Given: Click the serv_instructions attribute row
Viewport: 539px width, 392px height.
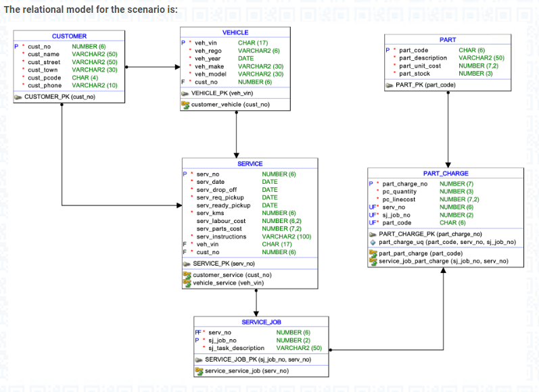Looking at the screenshot, I should pos(250,237).
